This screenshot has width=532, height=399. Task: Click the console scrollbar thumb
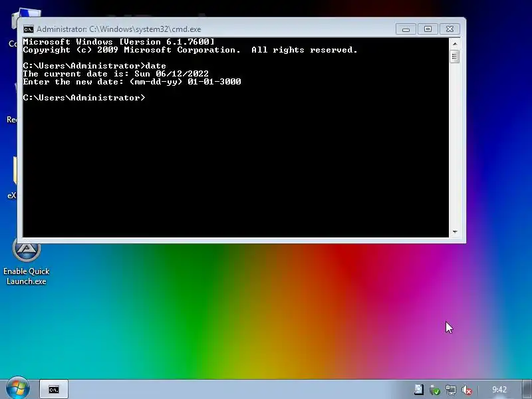[455, 57]
